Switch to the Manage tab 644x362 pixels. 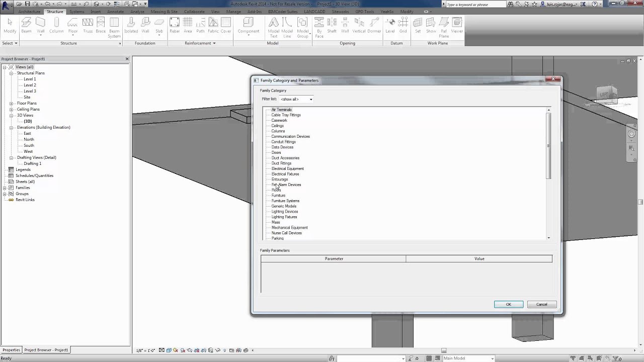233,12
